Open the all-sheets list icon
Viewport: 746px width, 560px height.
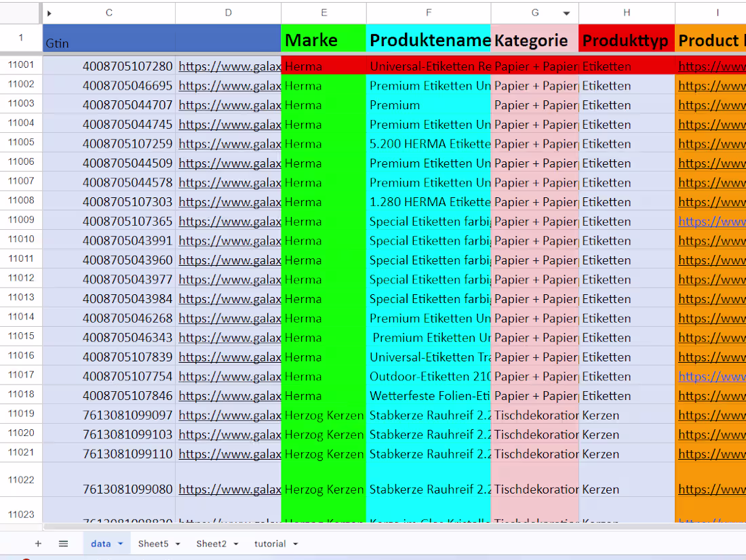coord(63,543)
